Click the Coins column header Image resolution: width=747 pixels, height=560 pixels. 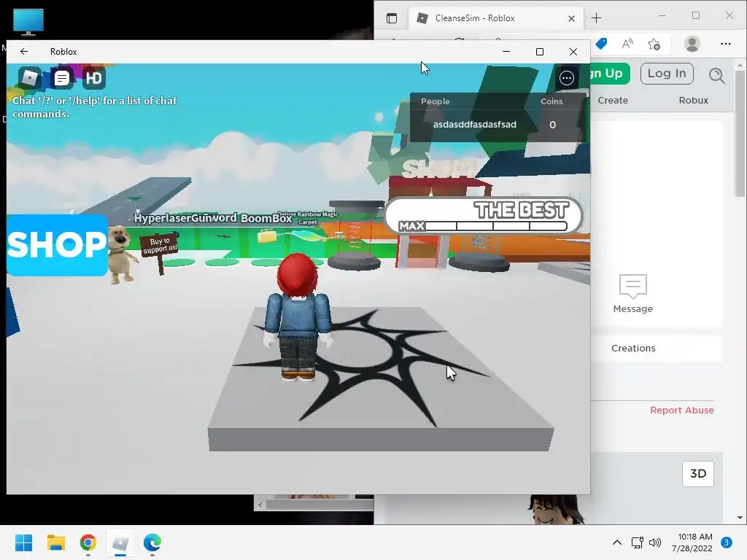[x=551, y=101]
